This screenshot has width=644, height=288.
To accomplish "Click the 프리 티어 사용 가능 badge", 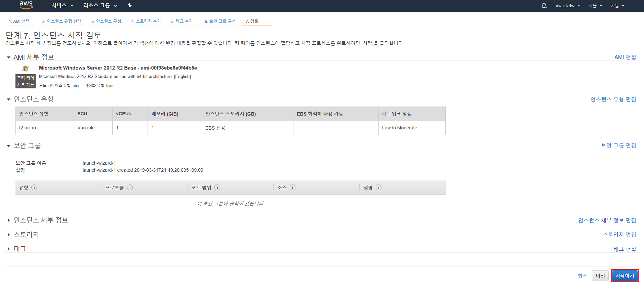I will (x=26, y=81).
